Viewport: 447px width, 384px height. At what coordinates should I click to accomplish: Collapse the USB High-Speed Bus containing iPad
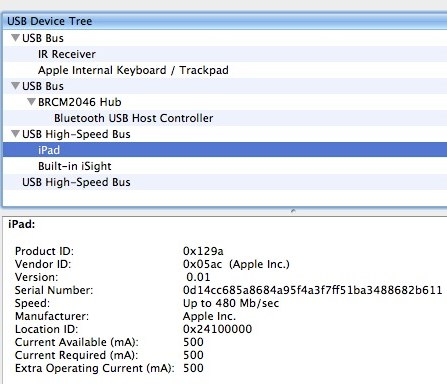click(15, 134)
